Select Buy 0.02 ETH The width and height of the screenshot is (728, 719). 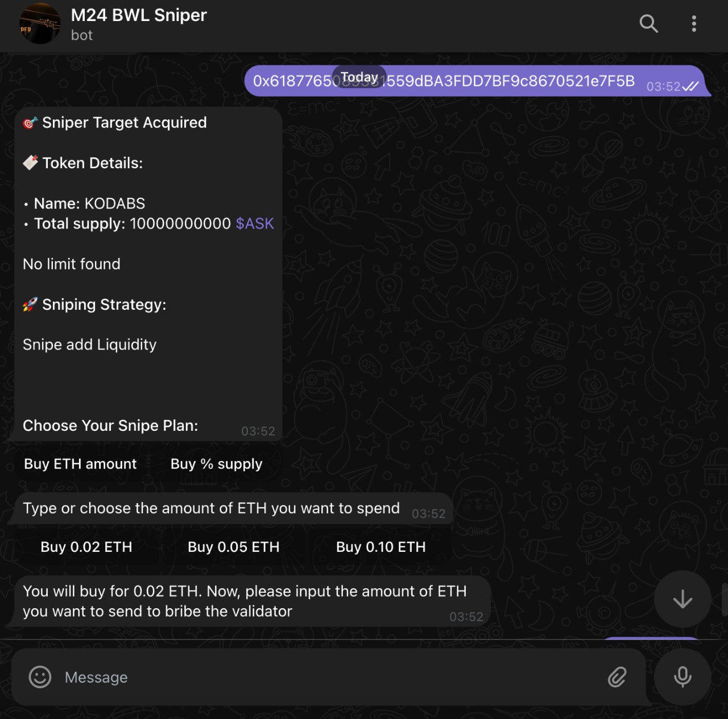(86, 547)
